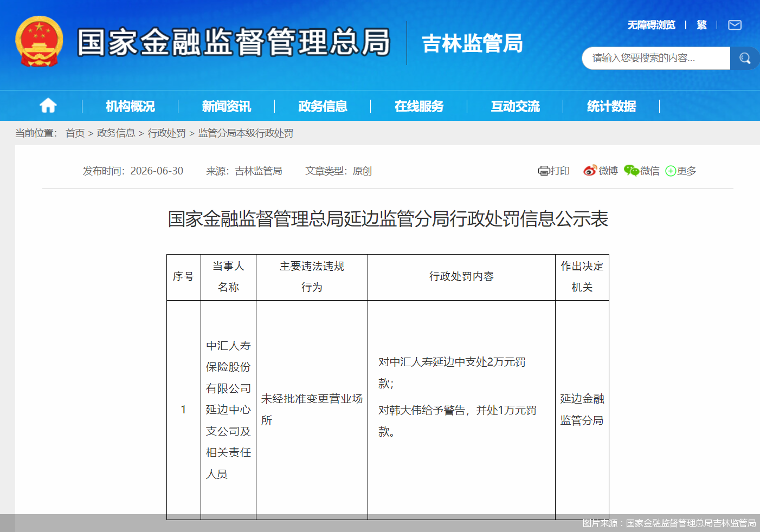
Task: Open the 互动交流 menu
Action: (x=515, y=106)
